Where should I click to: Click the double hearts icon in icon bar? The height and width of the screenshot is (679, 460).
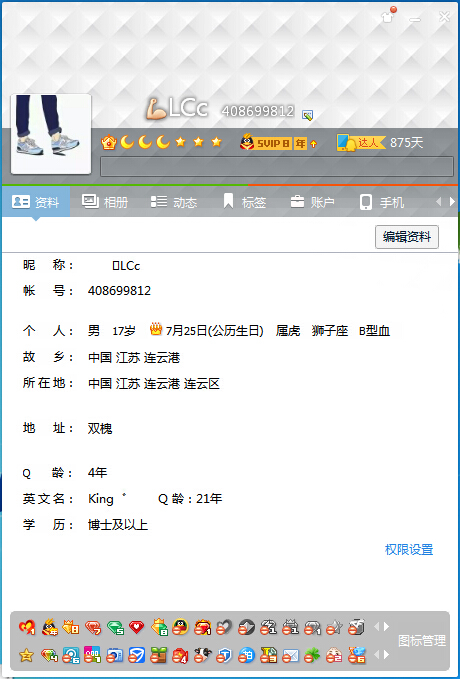tap(27, 627)
